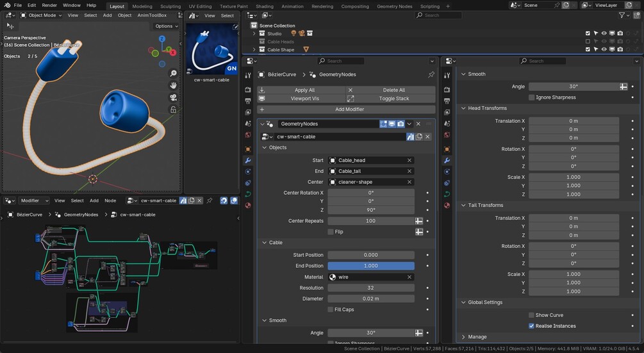Clear the Cable_head Start object field
The height and width of the screenshot is (353, 644).
tap(409, 160)
